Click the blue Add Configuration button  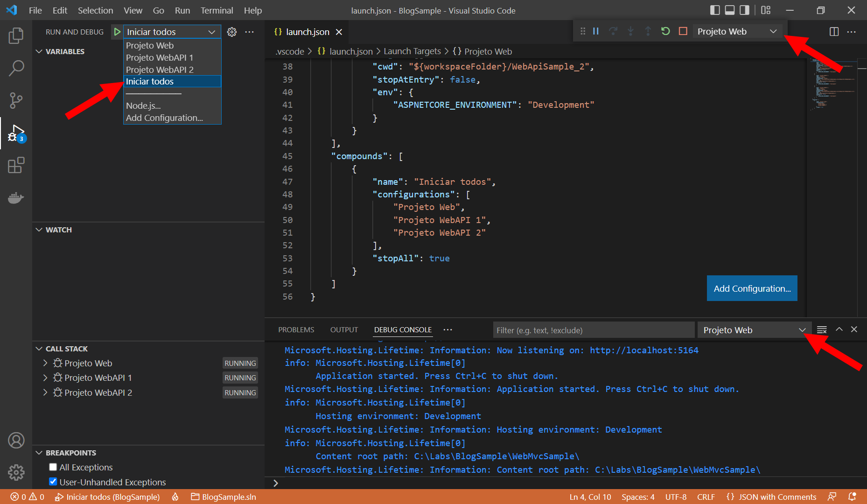click(x=752, y=288)
